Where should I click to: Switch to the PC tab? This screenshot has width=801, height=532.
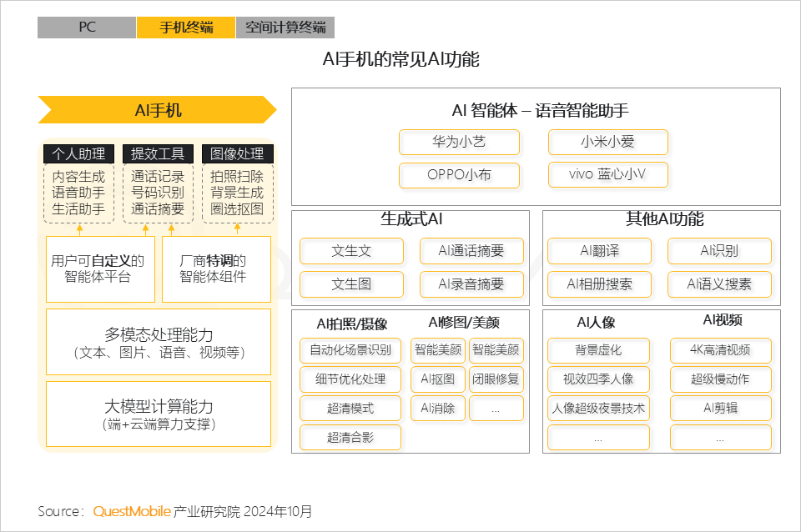87,28
